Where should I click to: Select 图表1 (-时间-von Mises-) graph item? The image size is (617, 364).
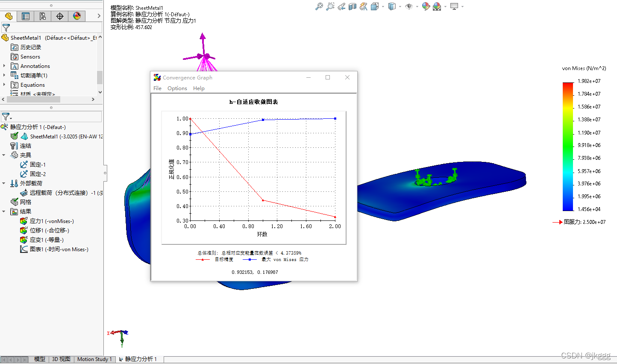tap(54, 249)
